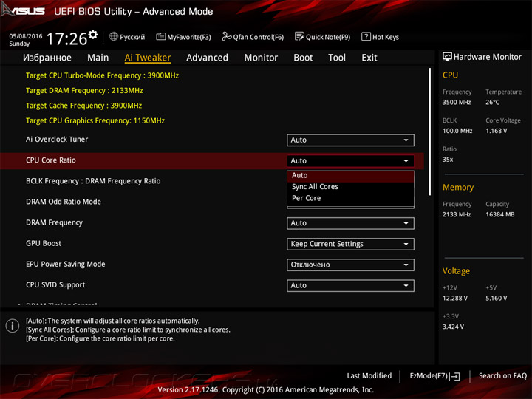Choose Sync All Cores option
This screenshot has width=532, height=399.
(x=350, y=187)
